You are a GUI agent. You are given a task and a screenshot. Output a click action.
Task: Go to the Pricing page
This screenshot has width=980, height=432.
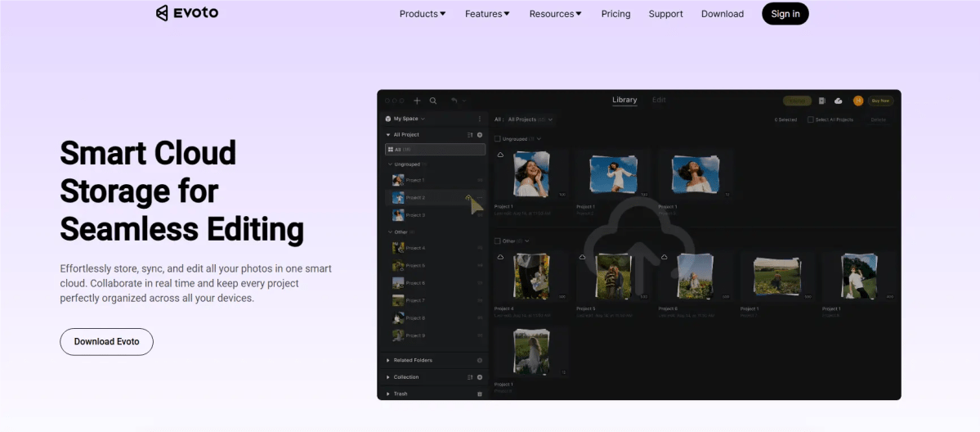(x=615, y=14)
